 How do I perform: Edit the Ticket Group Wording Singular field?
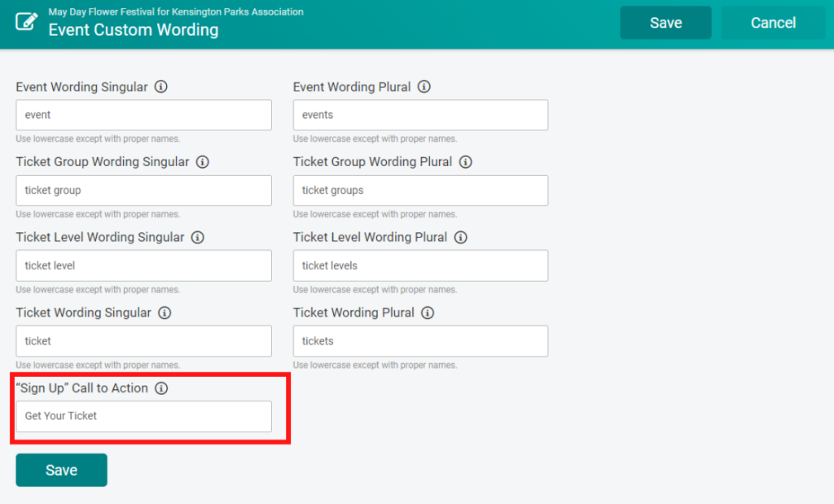tap(143, 191)
